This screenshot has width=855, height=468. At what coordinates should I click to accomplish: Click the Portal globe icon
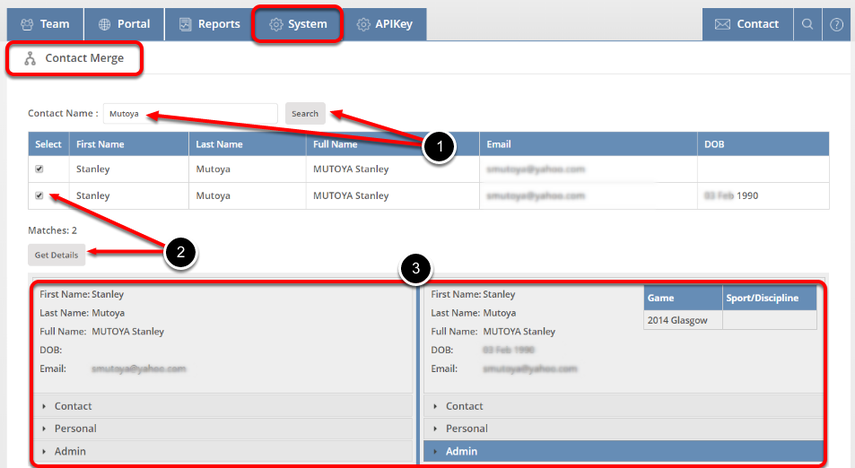click(x=104, y=24)
